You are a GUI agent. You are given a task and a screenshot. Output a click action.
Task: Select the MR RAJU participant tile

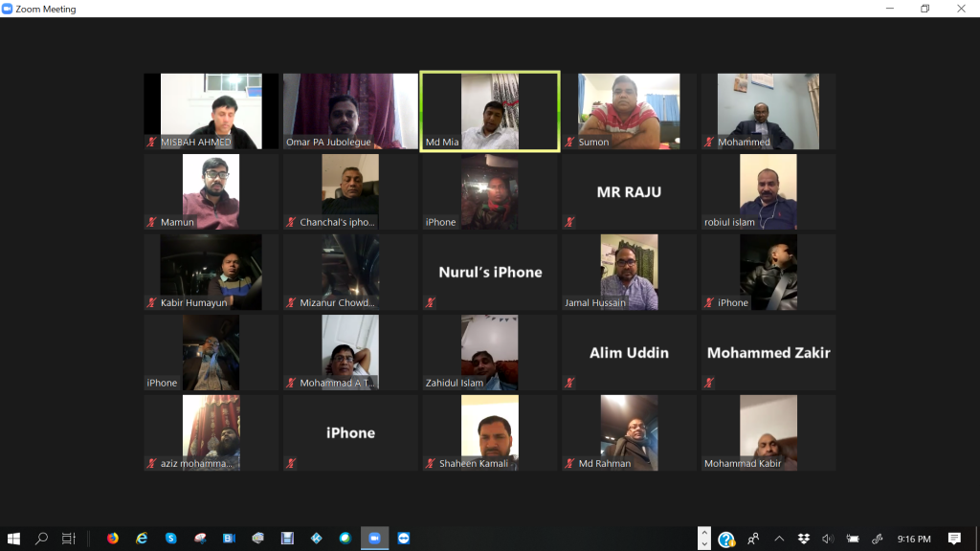(x=629, y=191)
